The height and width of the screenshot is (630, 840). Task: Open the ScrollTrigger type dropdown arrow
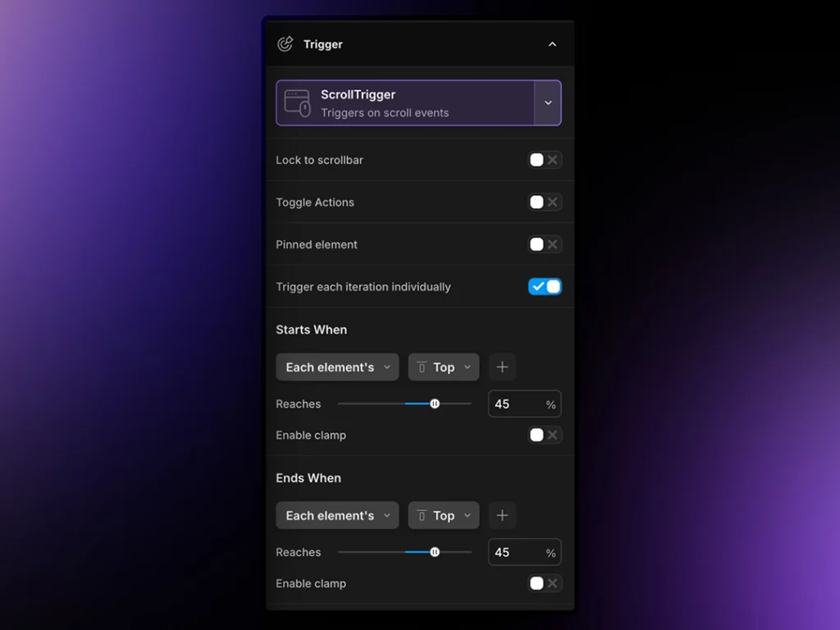pyautogui.click(x=548, y=103)
